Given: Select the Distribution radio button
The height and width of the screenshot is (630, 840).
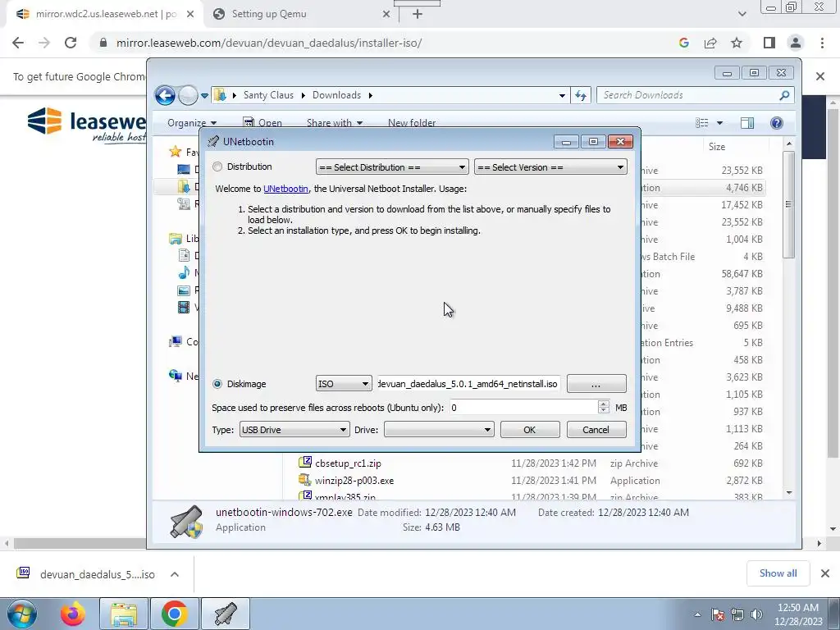Looking at the screenshot, I should pyautogui.click(x=217, y=167).
